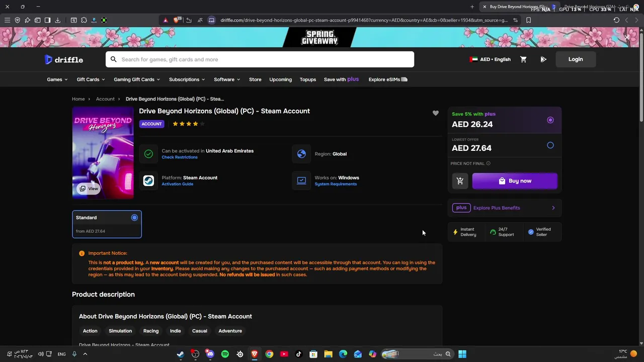Open the browser downloads icon
The image size is (644, 362).
click(57, 20)
